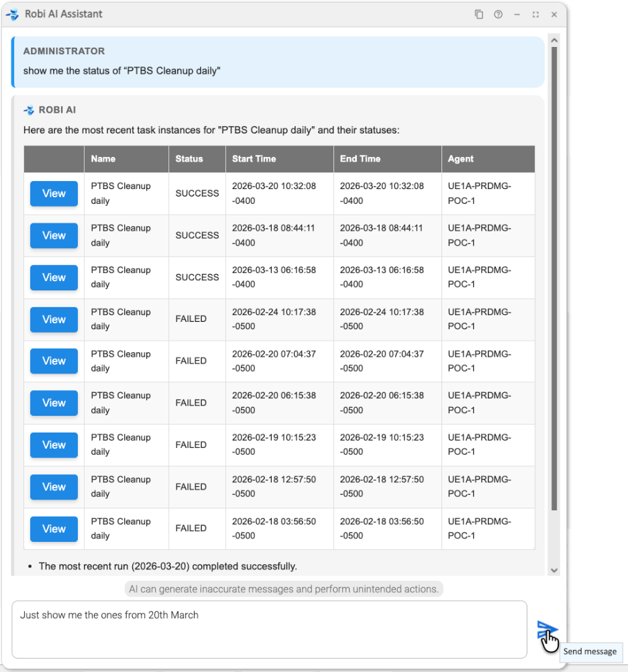Click the scrollbar down arrow

(554, 569)
